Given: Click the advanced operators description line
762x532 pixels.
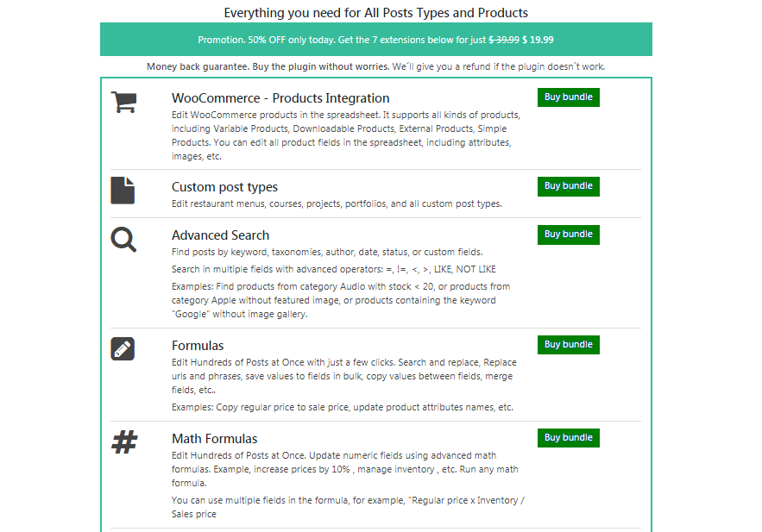Looking at the screenshot, I should 334,269.
